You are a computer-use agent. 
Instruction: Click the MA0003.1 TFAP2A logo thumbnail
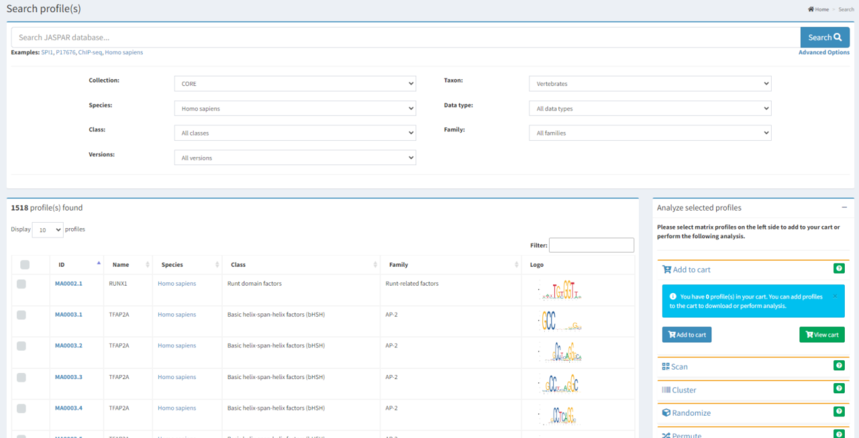(x=560, y=322)
